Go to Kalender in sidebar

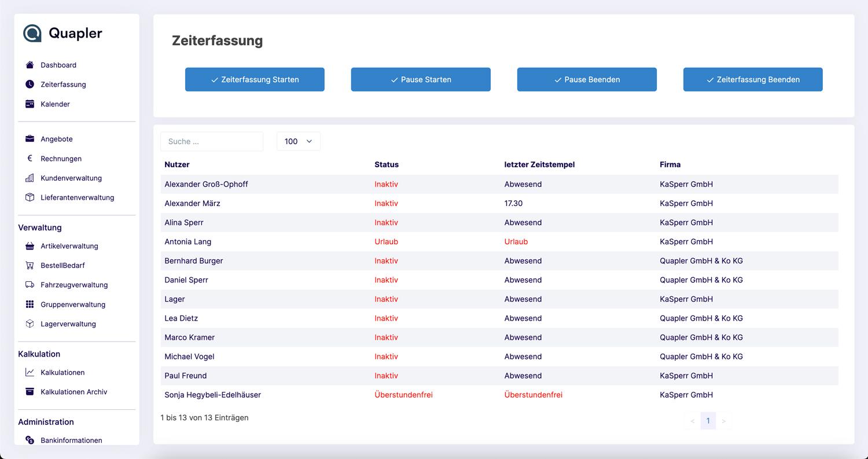(55, 104)
